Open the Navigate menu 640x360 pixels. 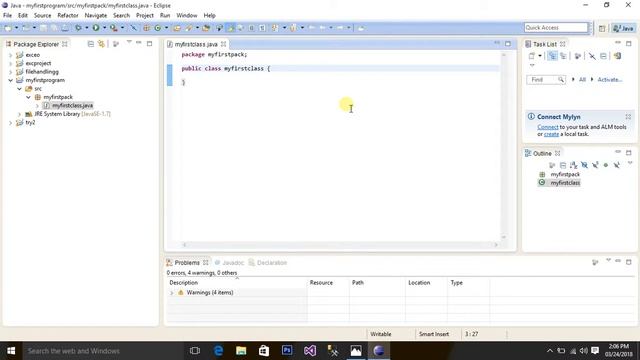[x=96, y=16]
